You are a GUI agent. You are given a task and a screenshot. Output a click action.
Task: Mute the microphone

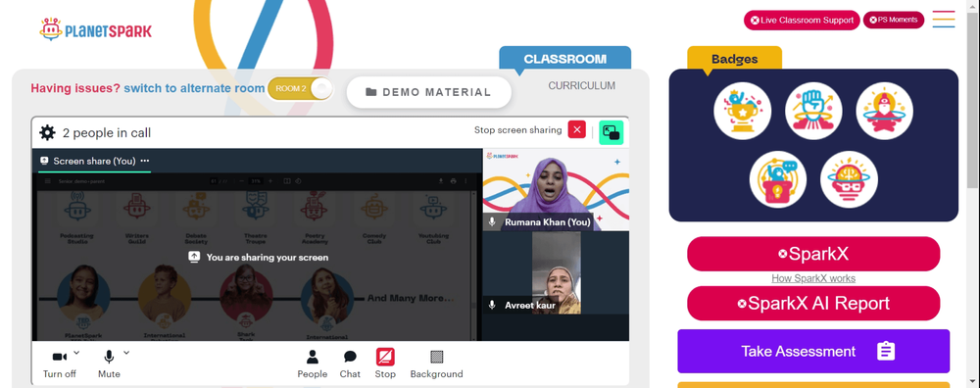point(109,364)
